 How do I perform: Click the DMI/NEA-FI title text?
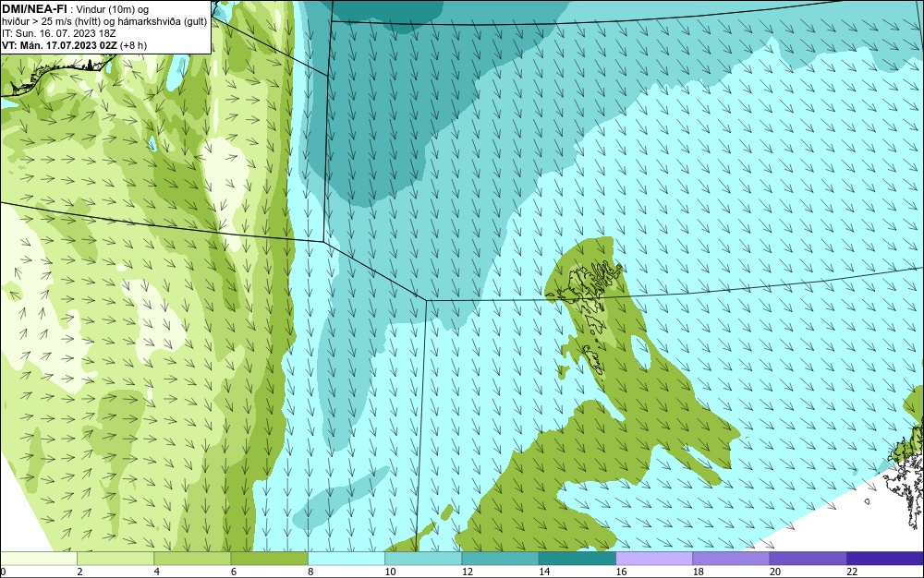point(34,9)
